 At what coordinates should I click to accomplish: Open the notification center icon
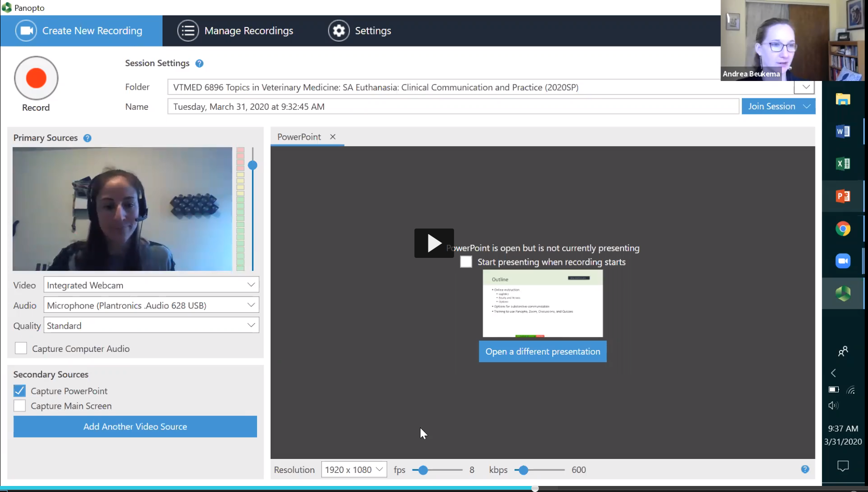[843, 465]
